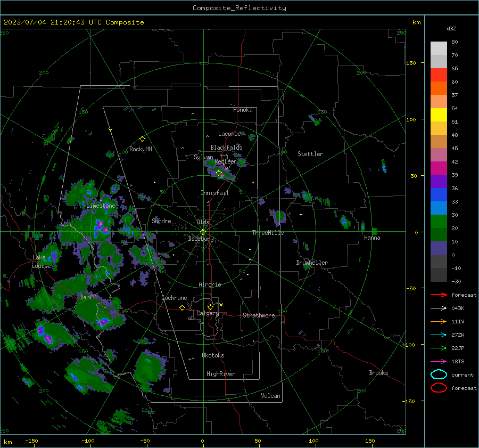
Task: Select the dark orange 57–60 dBZ swatch
Action: (439, 88)
